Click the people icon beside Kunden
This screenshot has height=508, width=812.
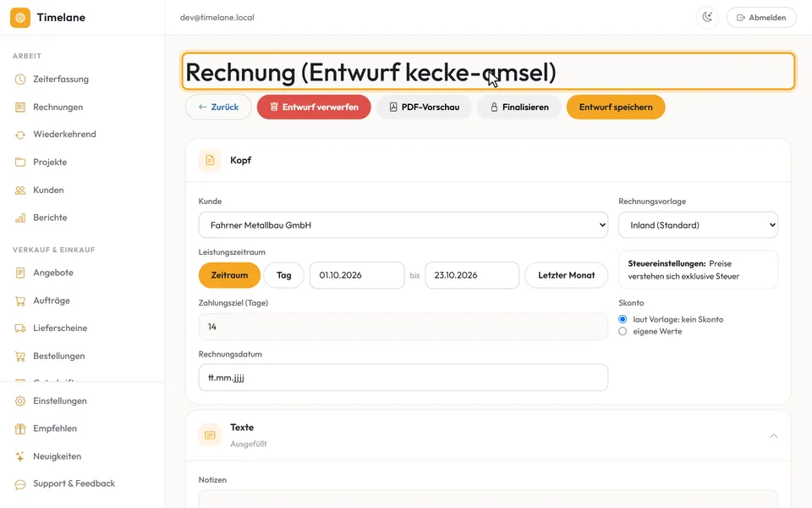coord(20,190)
